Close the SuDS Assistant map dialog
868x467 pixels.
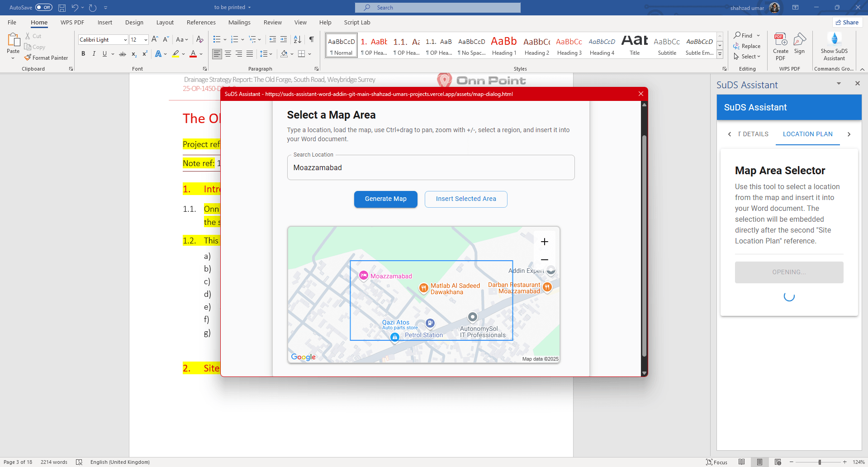coord(641,94)
